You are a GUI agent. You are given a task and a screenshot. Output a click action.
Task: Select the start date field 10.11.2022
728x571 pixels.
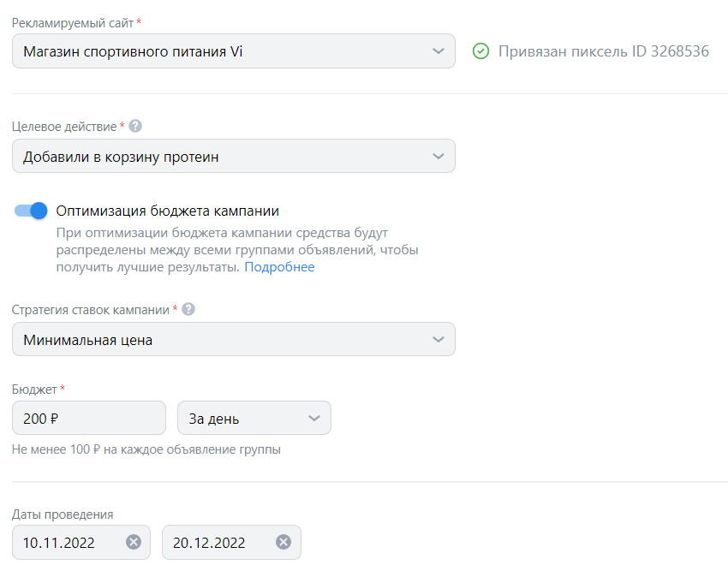tap(69, 542)
